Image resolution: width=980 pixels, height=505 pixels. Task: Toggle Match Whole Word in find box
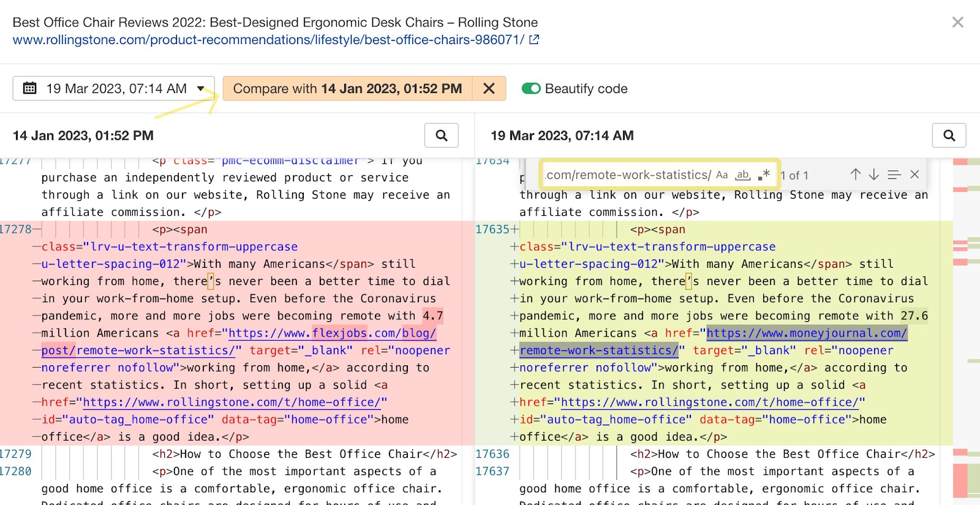(742, 175)
